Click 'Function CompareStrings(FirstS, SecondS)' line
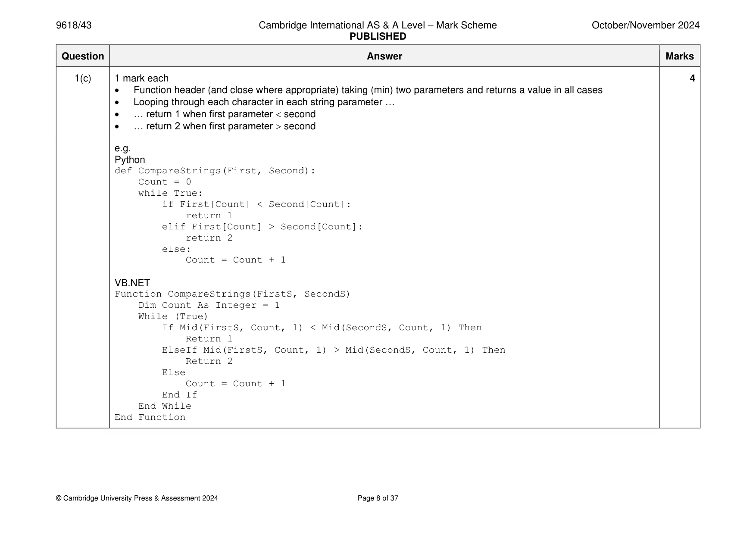 (x=232, y=294)
